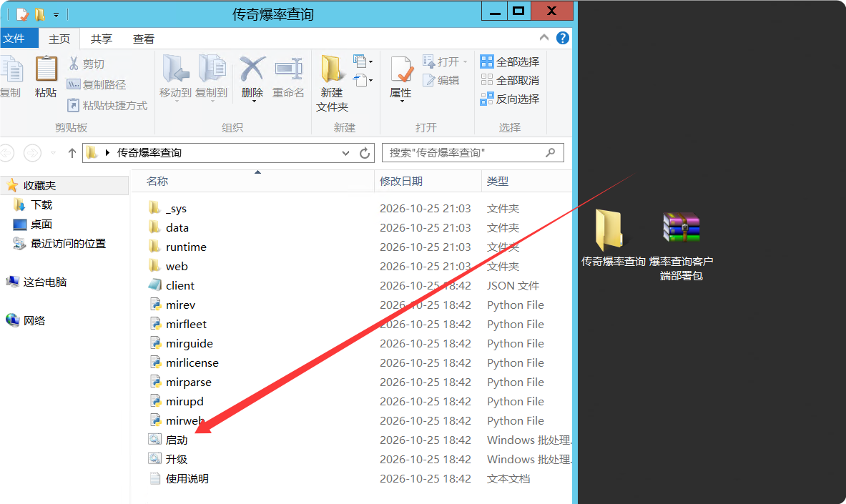Click the refresh button in address bar
The height and width of the screenshot is (504, 846).
click(x=365, y=153)
